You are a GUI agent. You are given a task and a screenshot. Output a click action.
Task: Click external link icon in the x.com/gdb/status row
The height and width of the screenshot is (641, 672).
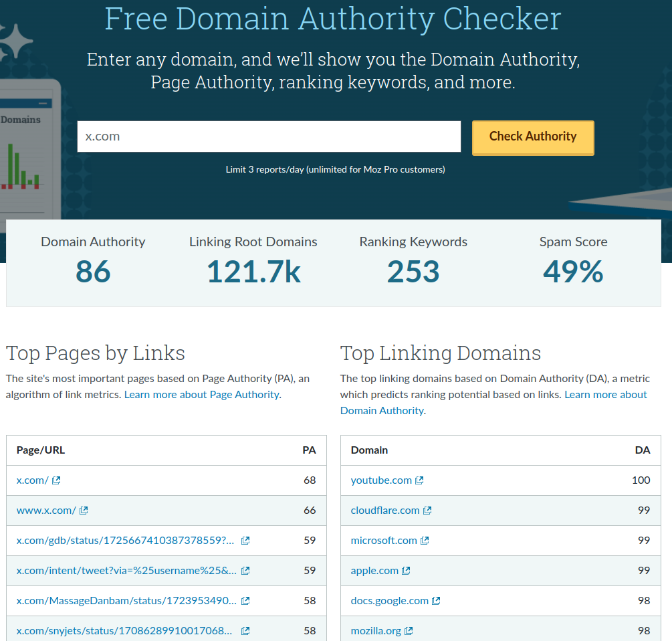tap(245, 541)
